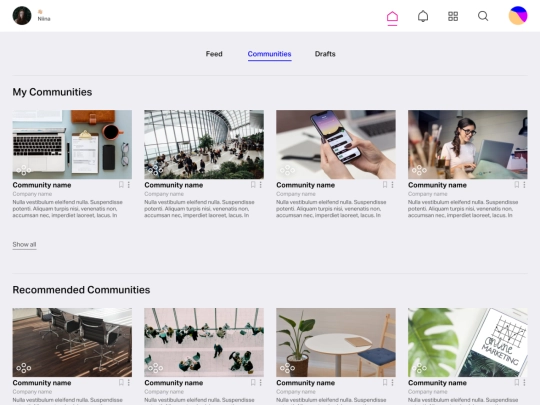The image size is (540, 405).
Task: Click Company name under woman with glasses card
Action: [x=428, y=194]
